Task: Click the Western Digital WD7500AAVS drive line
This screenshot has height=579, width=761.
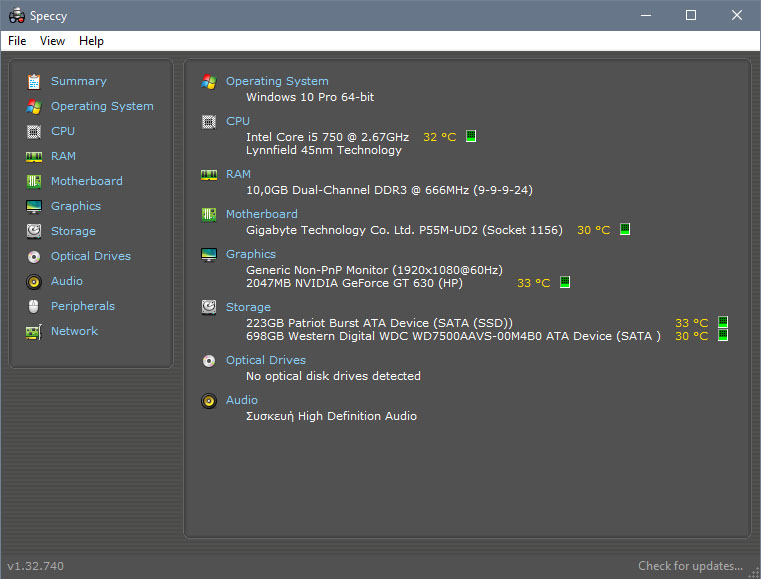Action: pos(453,336)
